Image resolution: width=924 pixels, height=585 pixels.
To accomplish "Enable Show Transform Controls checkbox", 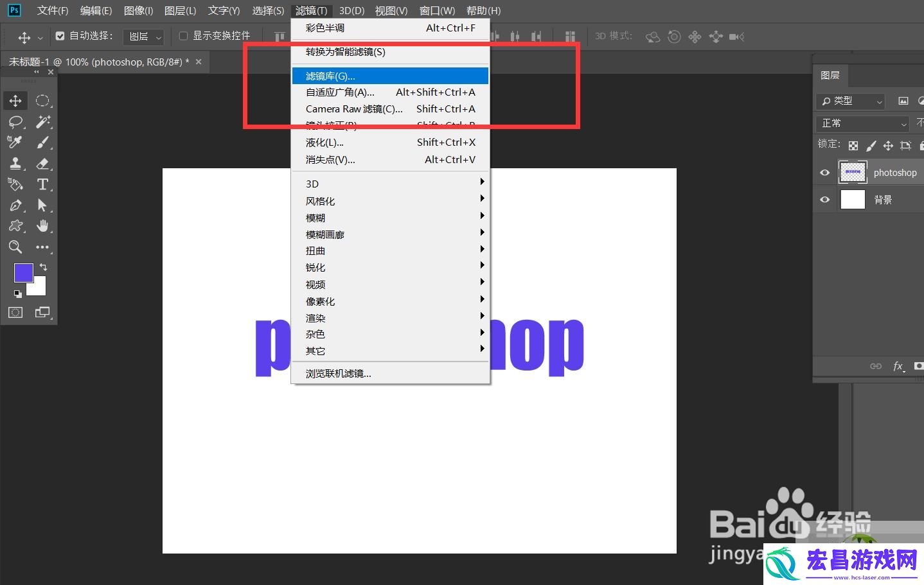I will 183,36.
